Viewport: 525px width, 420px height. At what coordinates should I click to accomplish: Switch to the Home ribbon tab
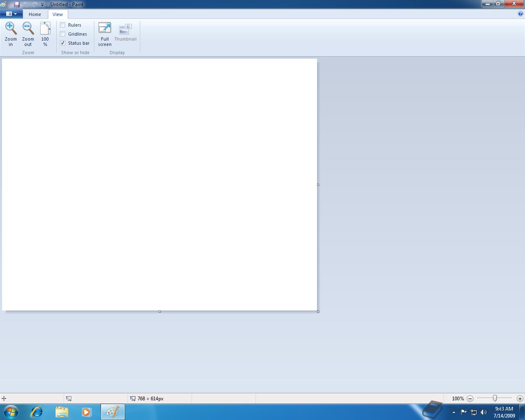(35, 14)
